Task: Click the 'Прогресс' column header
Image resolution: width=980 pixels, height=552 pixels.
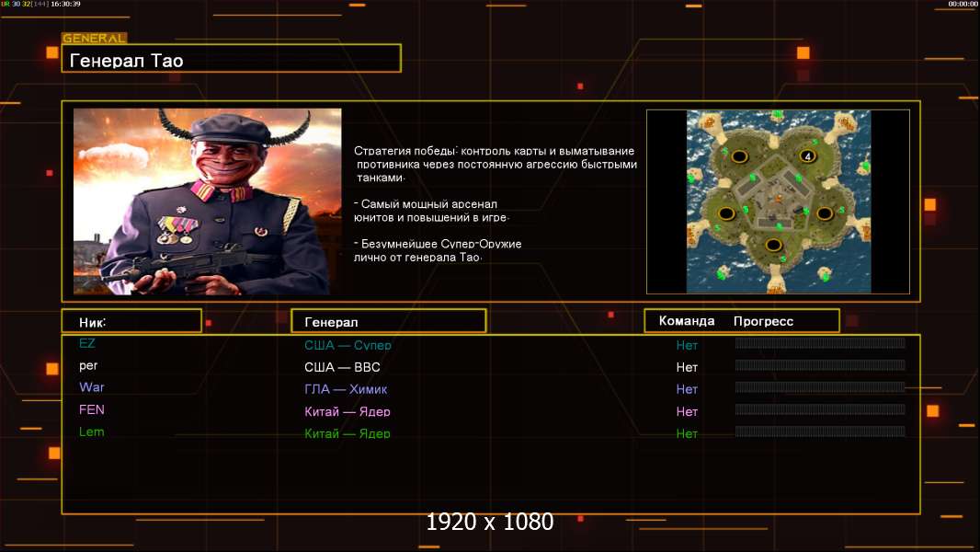Action: [x=763, y=321]
